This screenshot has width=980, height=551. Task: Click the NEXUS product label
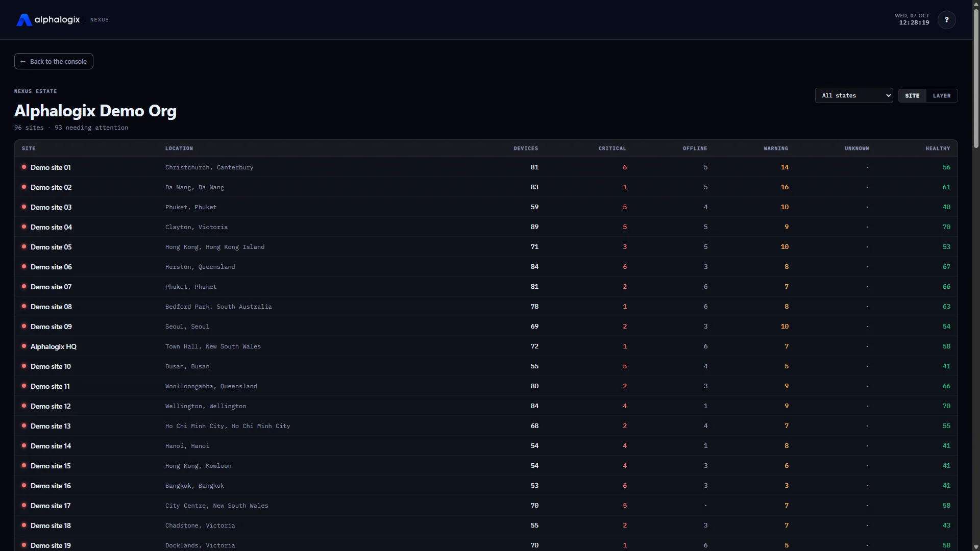pos(100,20)
